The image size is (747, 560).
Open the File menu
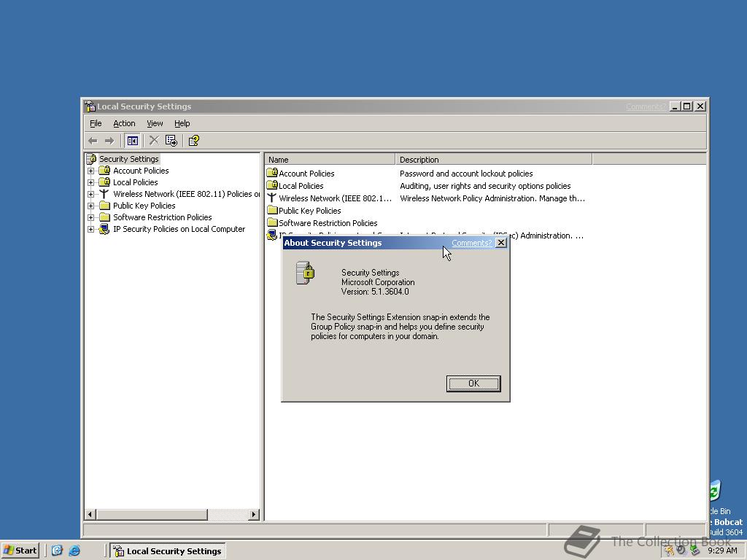[96, 123]
